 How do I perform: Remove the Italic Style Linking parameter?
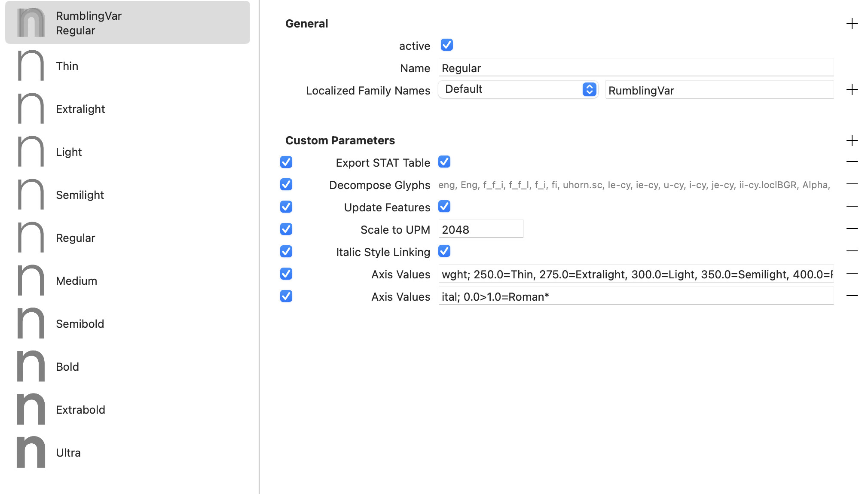(852, 251)
